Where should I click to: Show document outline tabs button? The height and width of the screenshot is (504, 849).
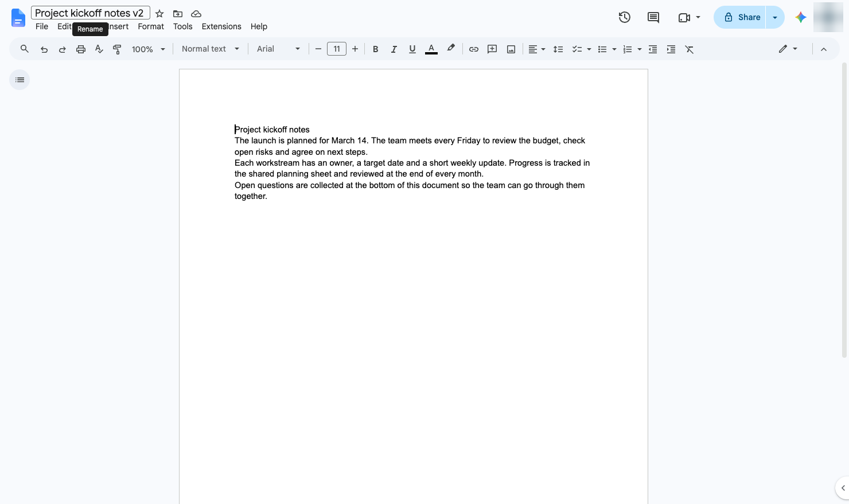(20, 80)
